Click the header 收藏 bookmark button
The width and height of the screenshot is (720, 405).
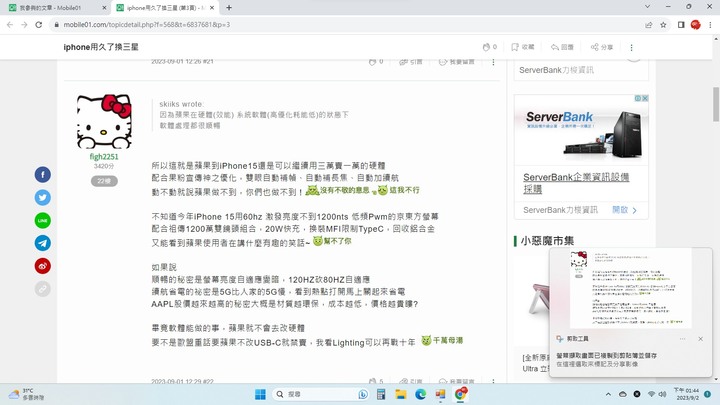(523, 47)
